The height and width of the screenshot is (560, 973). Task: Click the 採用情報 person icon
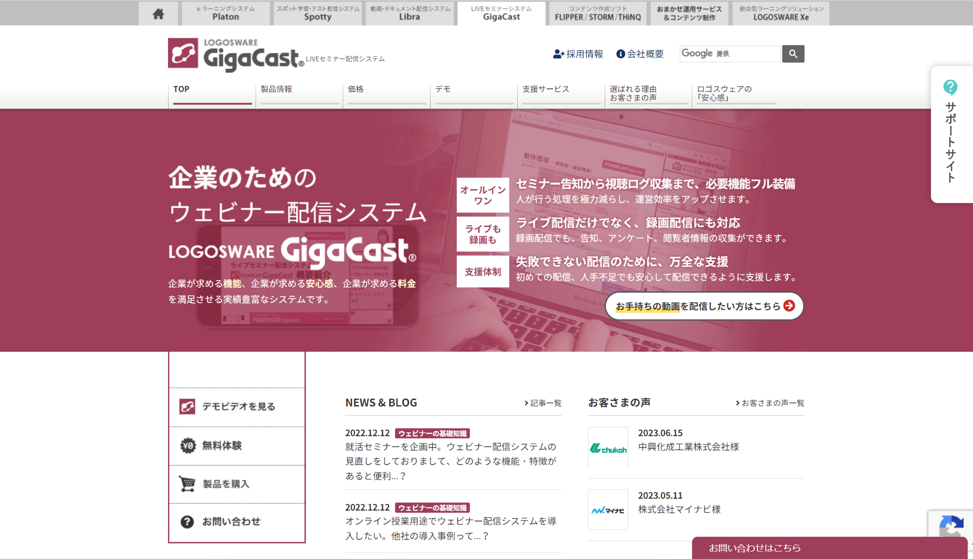pyautogui.click(x=558, y=54)
